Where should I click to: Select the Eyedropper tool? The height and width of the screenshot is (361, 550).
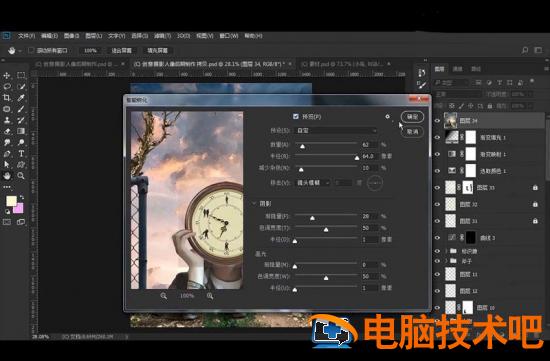21,98
